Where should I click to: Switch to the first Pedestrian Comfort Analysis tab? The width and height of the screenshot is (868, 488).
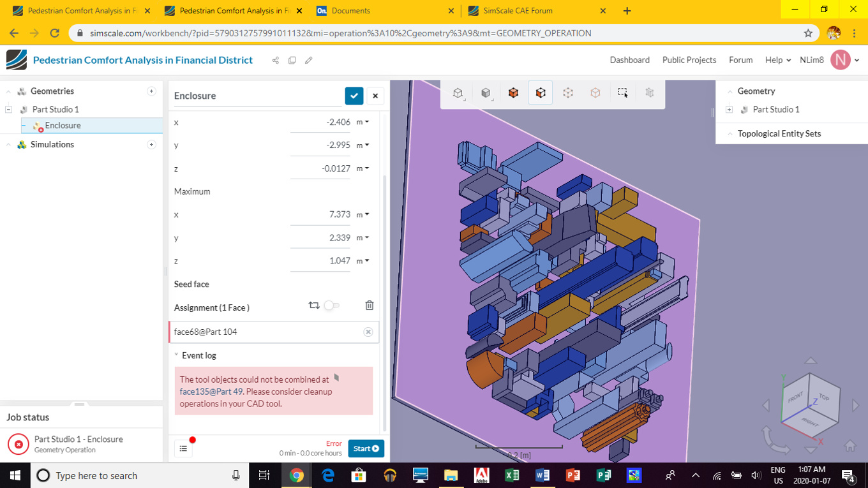81,11
